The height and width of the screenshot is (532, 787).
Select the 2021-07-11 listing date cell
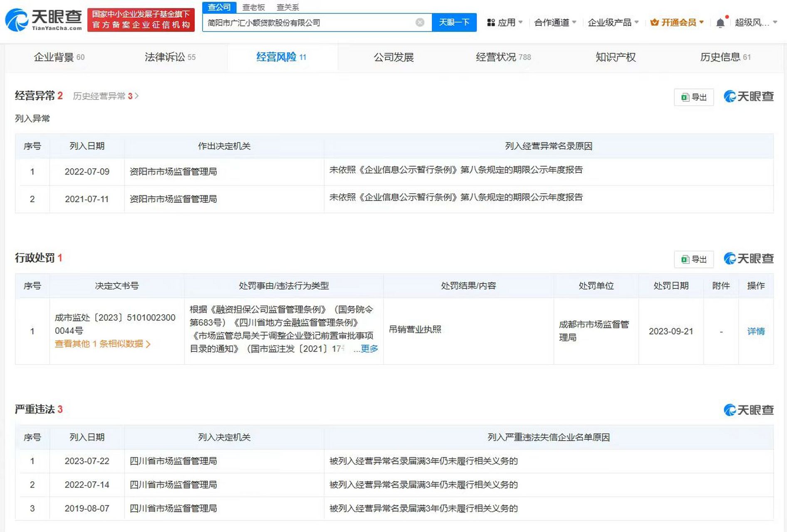pyautogui.click(x=87, y=199)
